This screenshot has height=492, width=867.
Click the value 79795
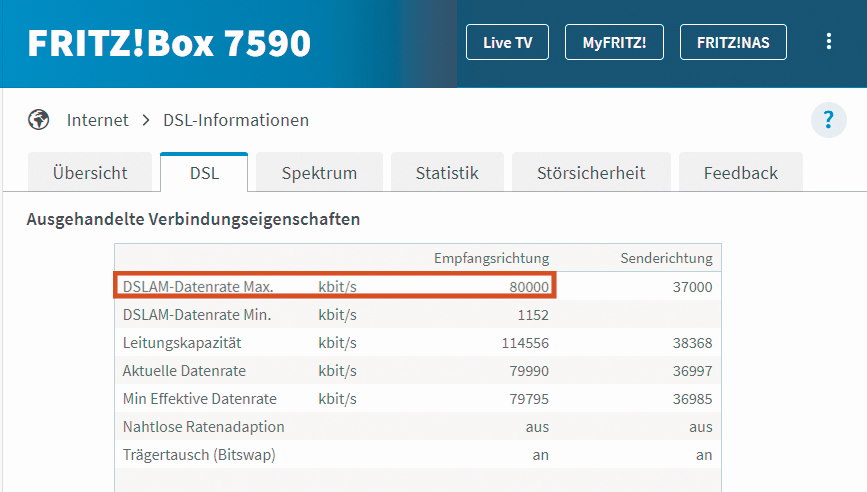point(529,399)
